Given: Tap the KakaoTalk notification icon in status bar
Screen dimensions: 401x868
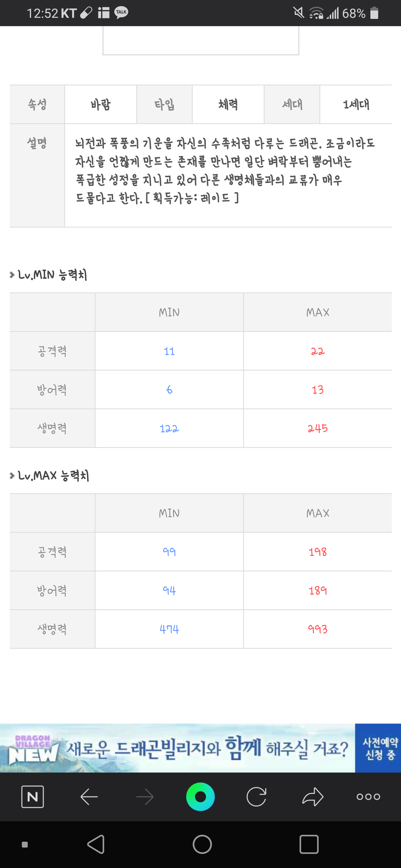Looking at the screenshot, I should [121, 13].
